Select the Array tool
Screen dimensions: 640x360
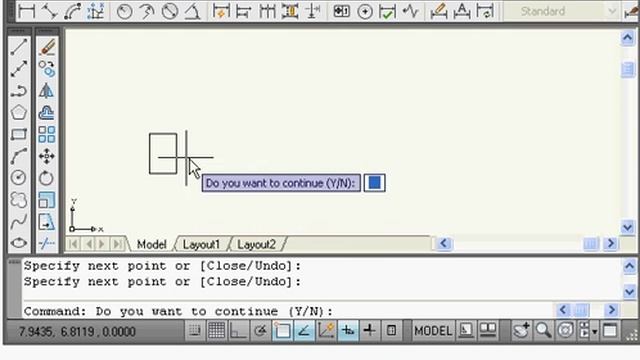tap(47, 134)
